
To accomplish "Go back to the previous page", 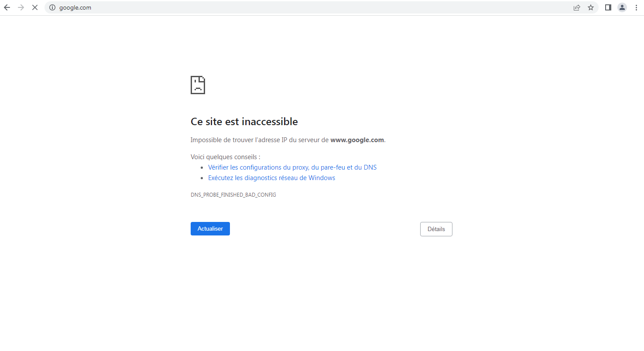I will (x=7, y=7).
